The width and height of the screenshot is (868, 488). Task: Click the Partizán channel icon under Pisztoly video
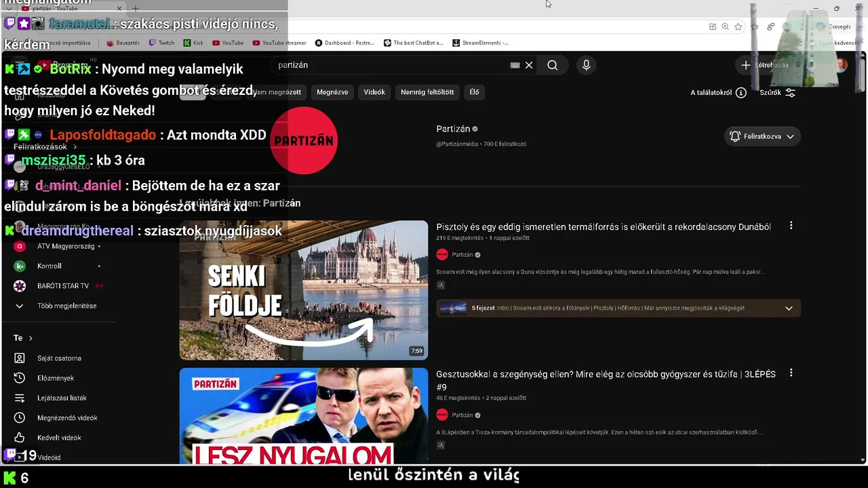click(x=442, y=255)
